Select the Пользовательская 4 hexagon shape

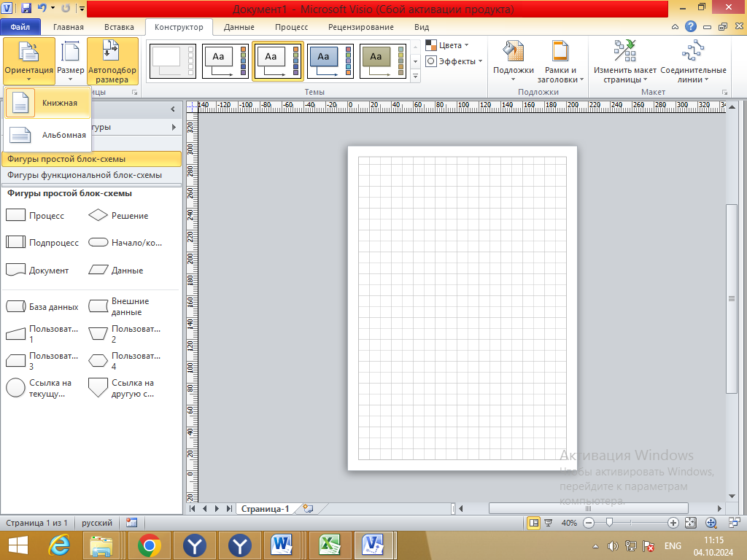click(125, 361)
